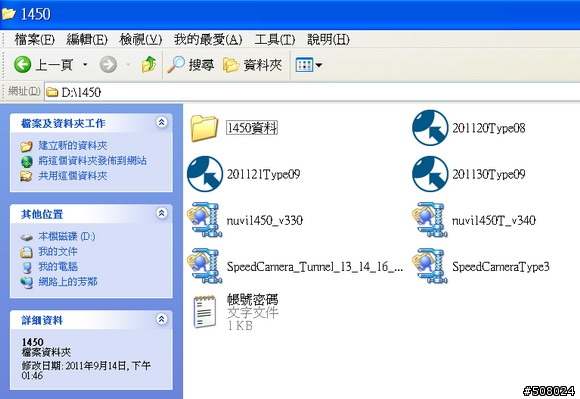The height and width of the screenshot is (399, 580).
Task: Go to 我的電腦 link
Action: coord(58,267)
